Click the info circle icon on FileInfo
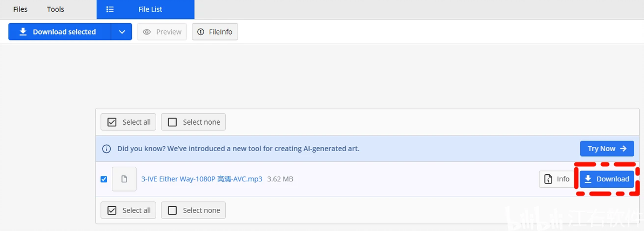This screenshot has width=644, height=231. pyautogui.click(x=201, y=32)
